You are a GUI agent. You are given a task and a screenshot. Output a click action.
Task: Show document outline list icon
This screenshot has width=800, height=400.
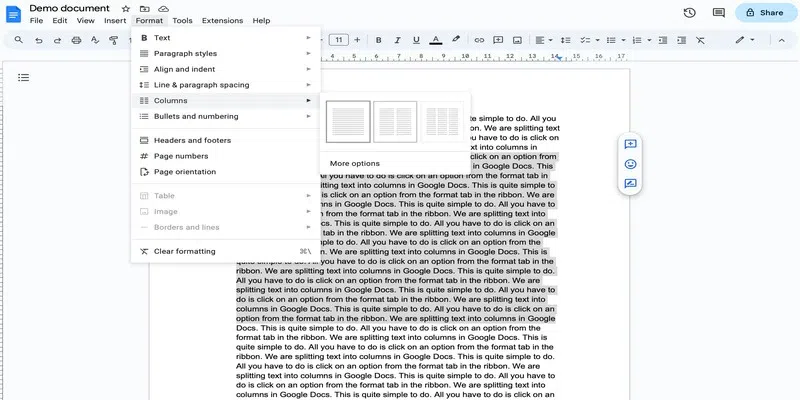tap(23, 78)
